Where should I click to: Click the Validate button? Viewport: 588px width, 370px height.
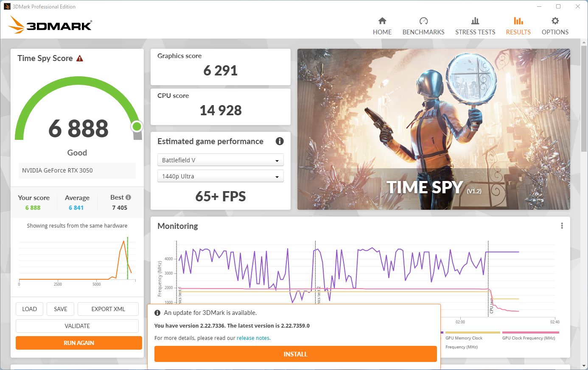[x=77, y=326]
